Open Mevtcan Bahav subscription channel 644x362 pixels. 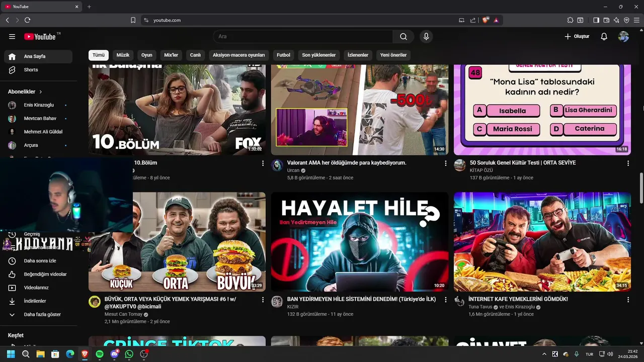(x=38, y=119)
